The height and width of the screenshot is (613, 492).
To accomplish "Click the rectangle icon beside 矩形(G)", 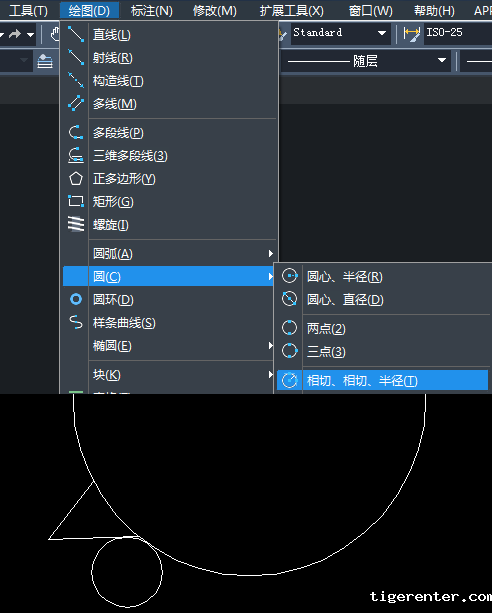I will pyautogui.click(x=75, y=202).
